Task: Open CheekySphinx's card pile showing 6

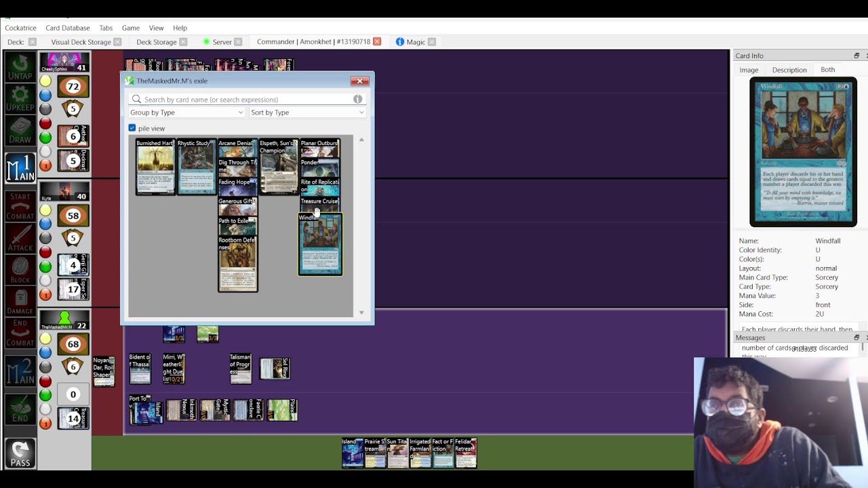Action: pos(73,136)
